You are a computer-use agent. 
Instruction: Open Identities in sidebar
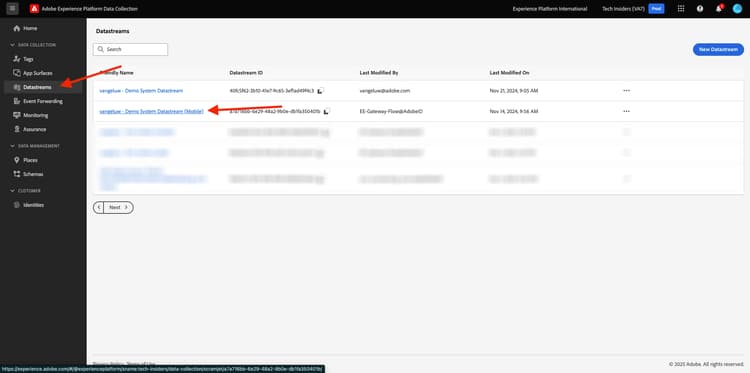[33, 205]
